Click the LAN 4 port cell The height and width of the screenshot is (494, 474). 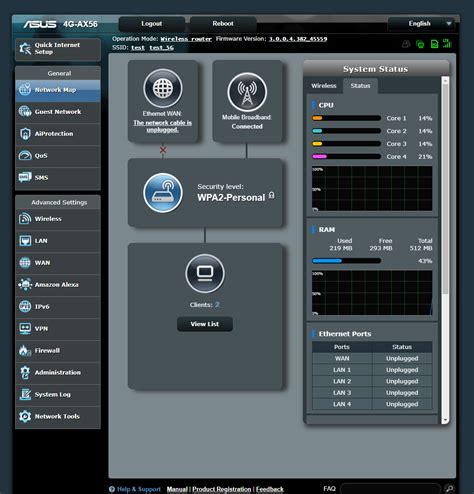click(342, 404)
